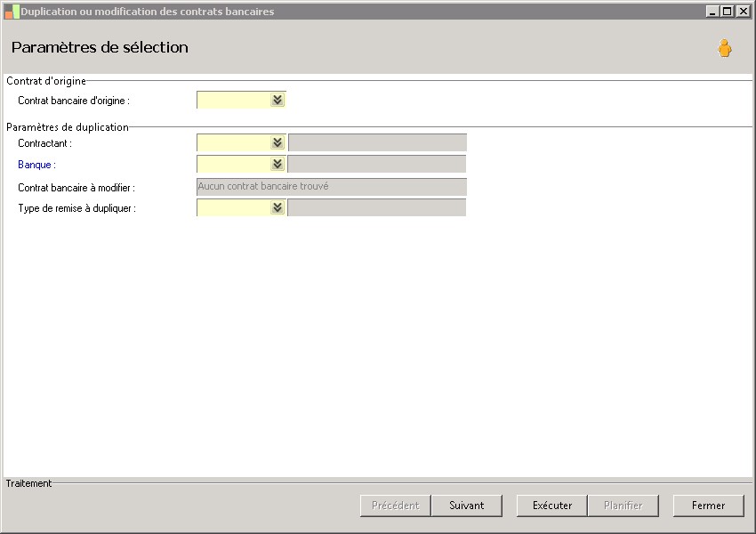This screenshot has height=534, width=756.
Task: Click the 'Contrat d'origine' group title
Action: click(46, 81)
